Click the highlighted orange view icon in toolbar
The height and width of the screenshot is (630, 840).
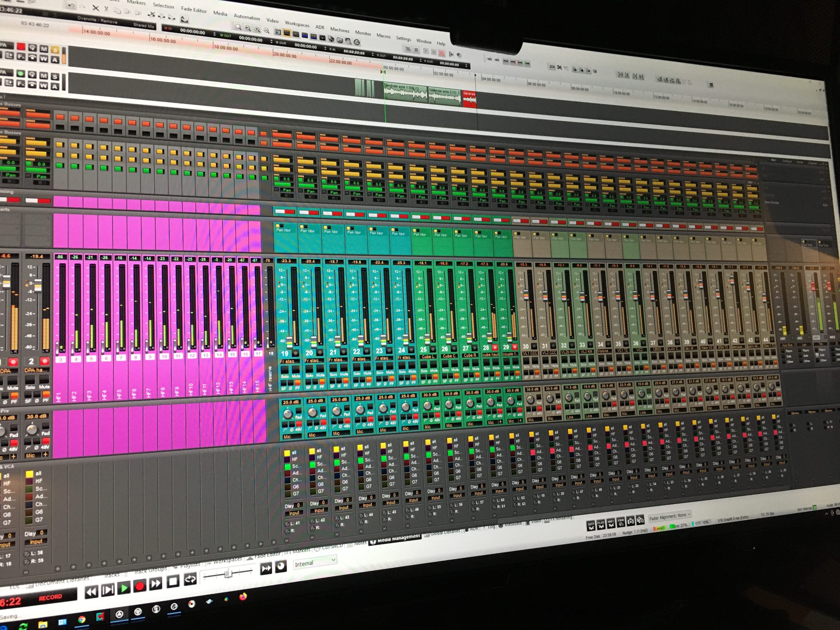[287, 33]
